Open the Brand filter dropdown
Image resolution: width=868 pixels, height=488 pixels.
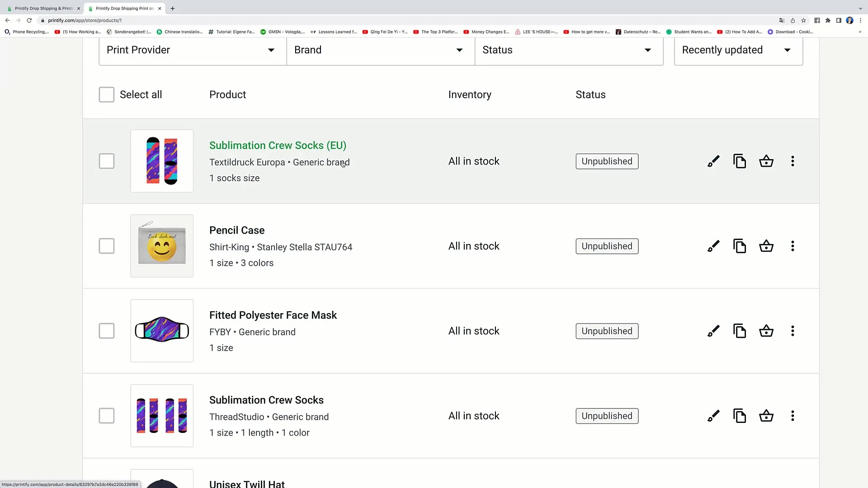click(x=380, y=50)
